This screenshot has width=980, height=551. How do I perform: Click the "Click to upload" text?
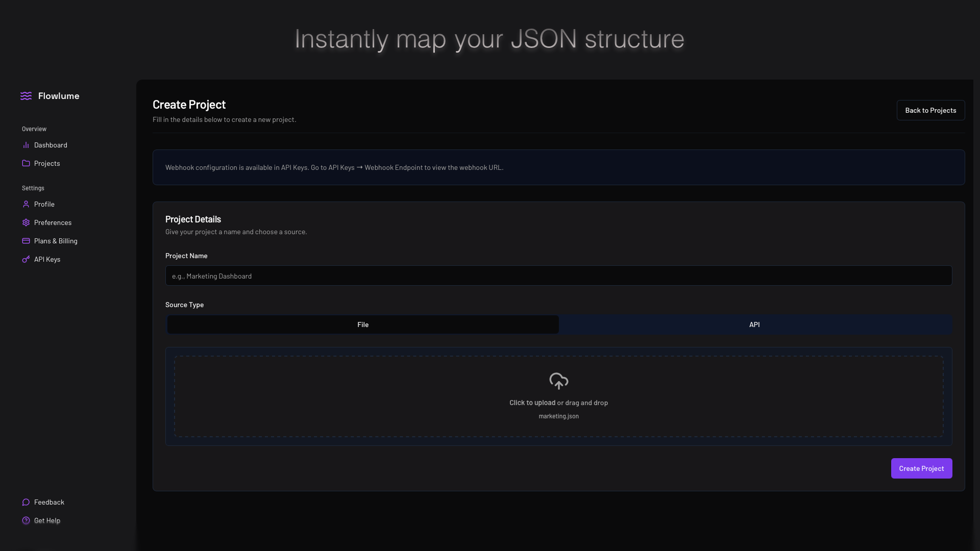[x=532, y=403]
